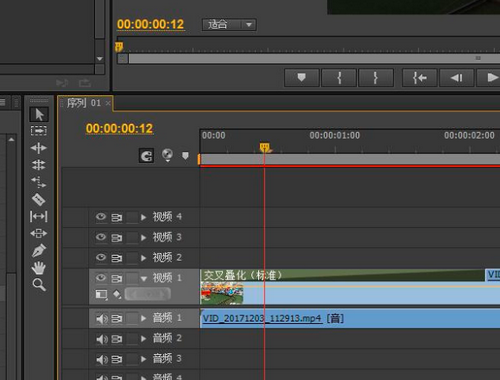Viewport: 500px width, 380px height.
Task: Expand the 视频 3 track
Action: click(144, 237)
